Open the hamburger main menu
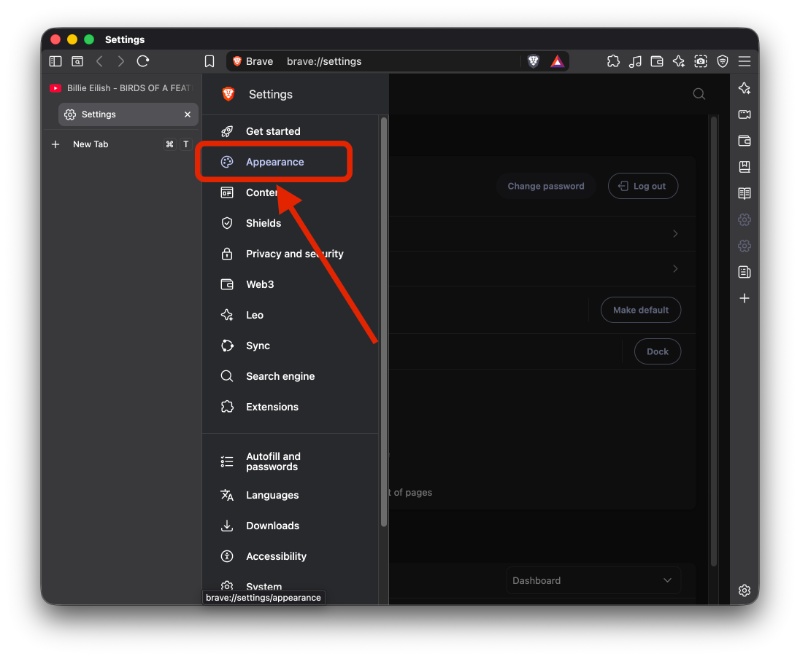The width and height of the screenshot is (800, 659). point(744,61)
